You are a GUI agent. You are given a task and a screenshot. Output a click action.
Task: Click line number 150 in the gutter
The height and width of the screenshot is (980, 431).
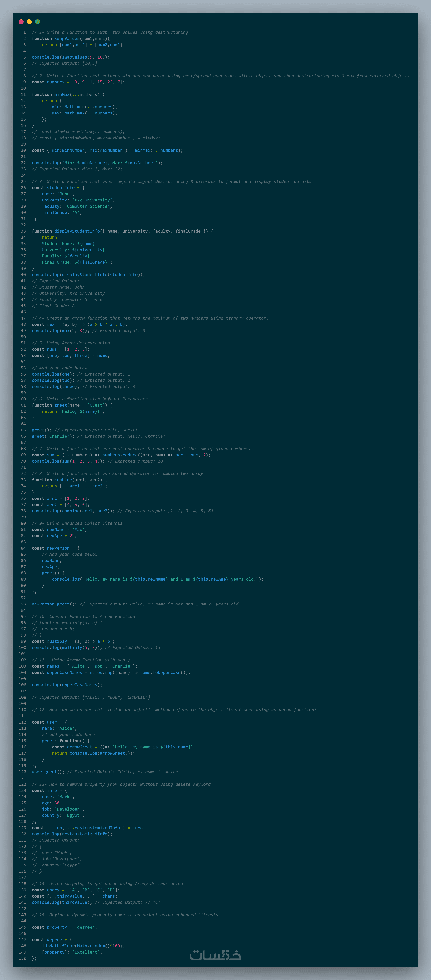pyautogui.click(x=22, y=958)
